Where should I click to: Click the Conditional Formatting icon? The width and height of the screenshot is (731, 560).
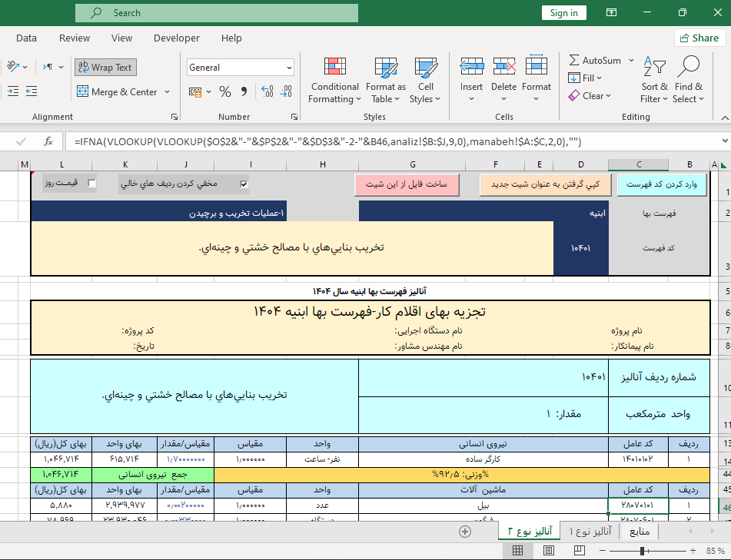(x=334, y=67)
